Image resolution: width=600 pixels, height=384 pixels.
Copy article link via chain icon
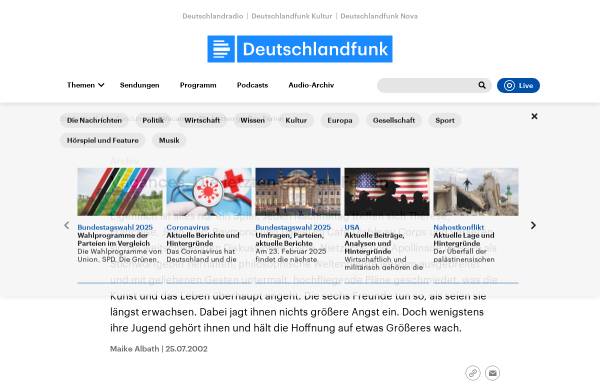point(473,373)
